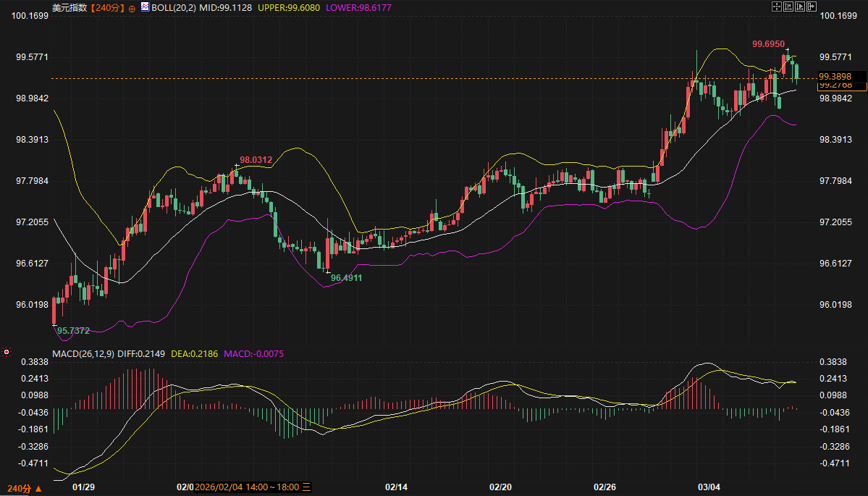
Task: Select the 95.7372 low price marker
Action: coord(73,331)
